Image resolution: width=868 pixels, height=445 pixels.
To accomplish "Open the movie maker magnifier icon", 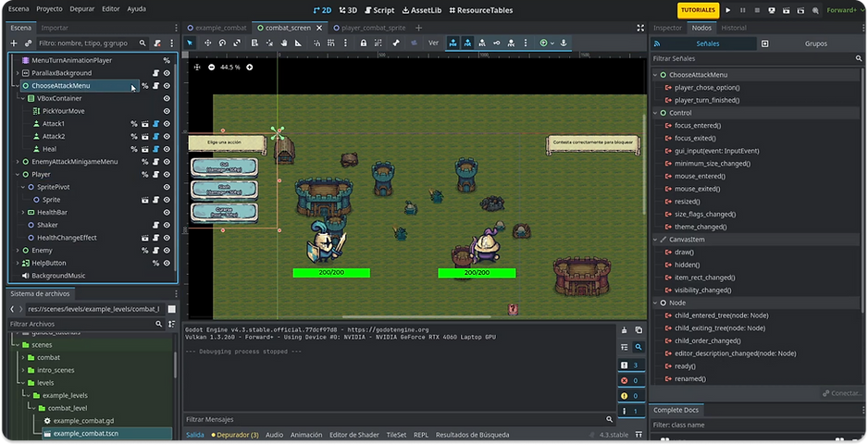I will coord(815,10).
